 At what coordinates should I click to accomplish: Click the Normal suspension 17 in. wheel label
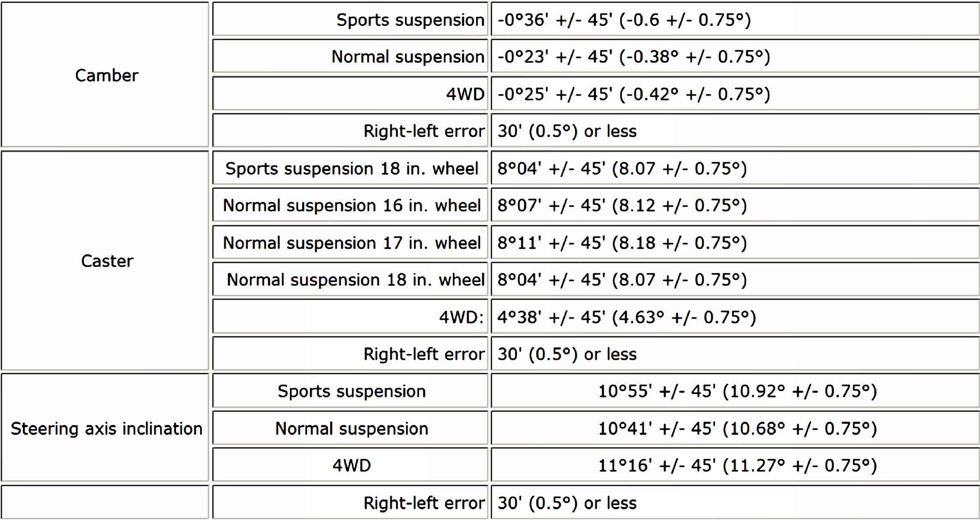click(x=352, y=243)
